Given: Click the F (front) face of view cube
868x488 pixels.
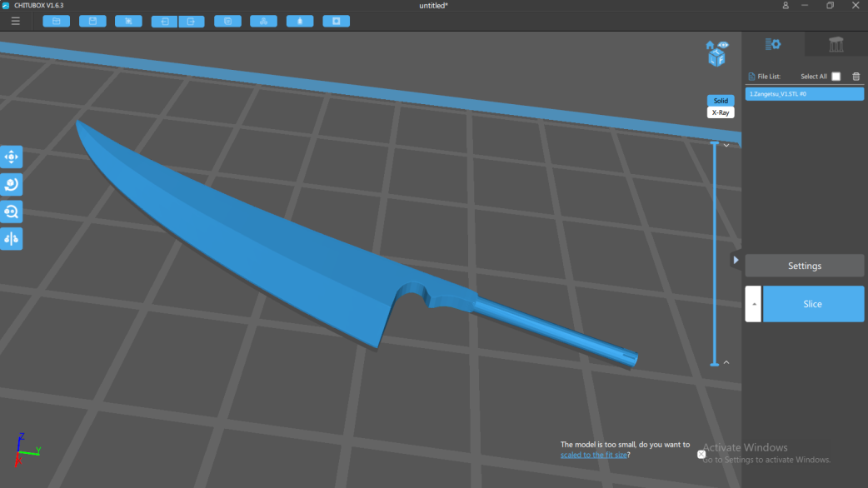Looking at the screenshot, I should click(x=721, y=58).
